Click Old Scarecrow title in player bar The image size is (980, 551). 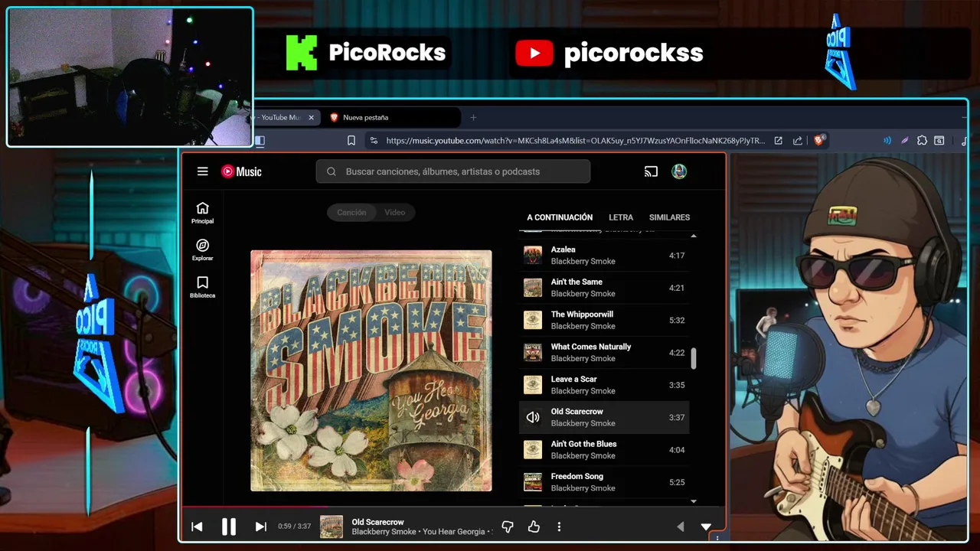point(377,522)
